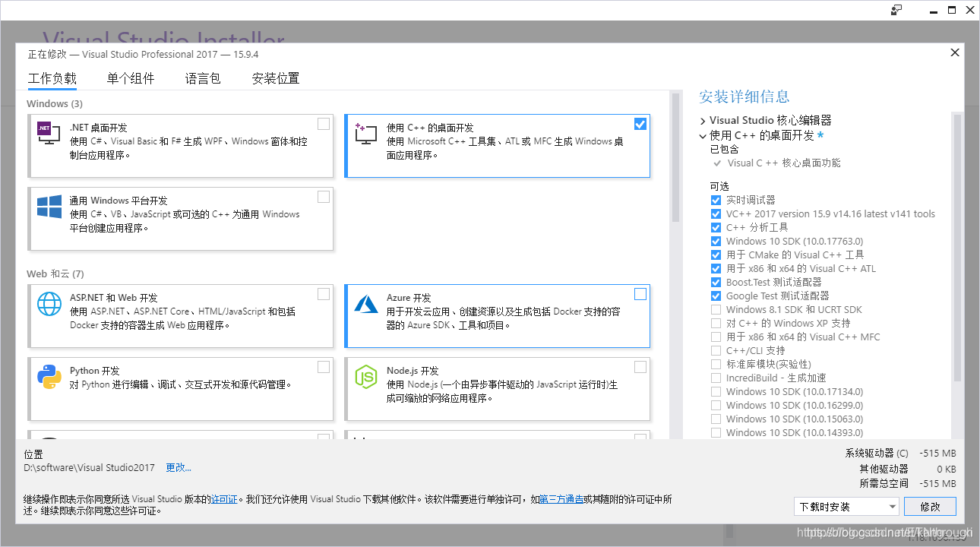980x547 pixels.
Task: Click the ASP.NET globe icon
Action: (x=49, y=304)
